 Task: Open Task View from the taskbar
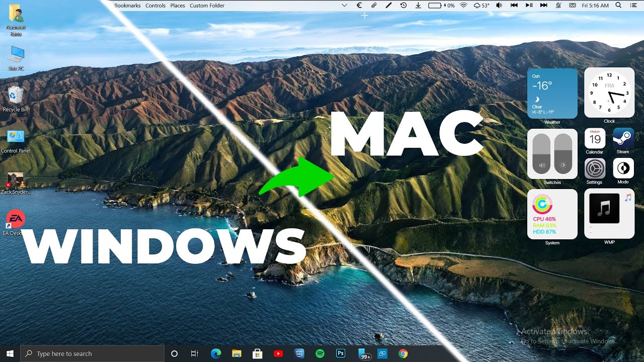point(195,353)
